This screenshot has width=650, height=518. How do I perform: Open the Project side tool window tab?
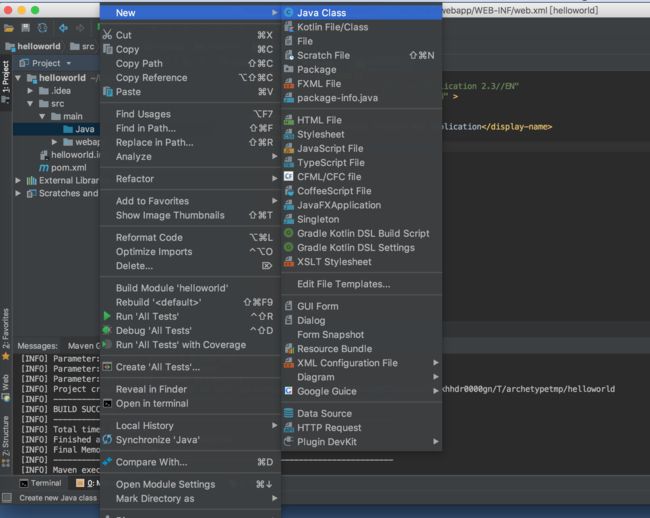pyautogui.click(x=5, y=80)
